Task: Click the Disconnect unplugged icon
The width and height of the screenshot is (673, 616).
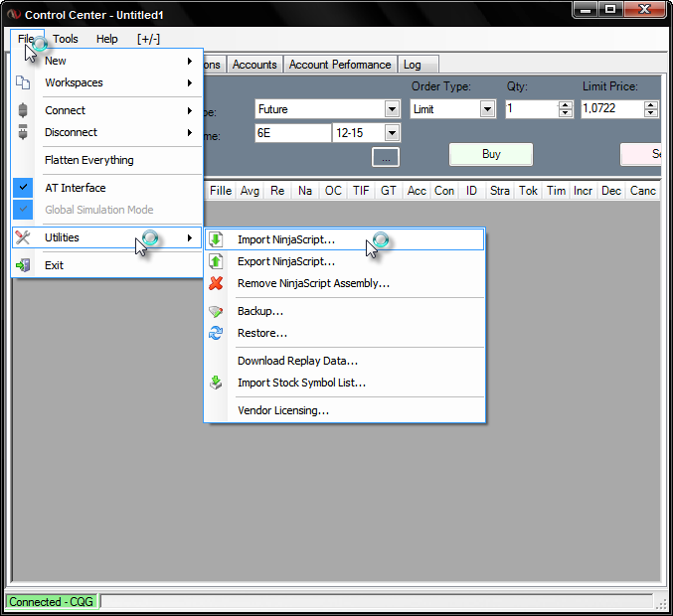Action: coord(23,132)
